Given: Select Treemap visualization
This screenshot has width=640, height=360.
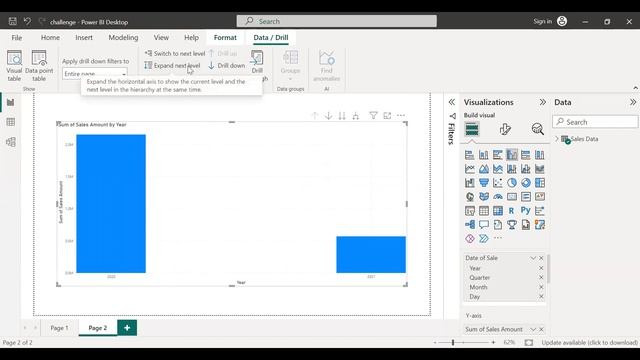Looking at the screenshot, I should point(539,182).
